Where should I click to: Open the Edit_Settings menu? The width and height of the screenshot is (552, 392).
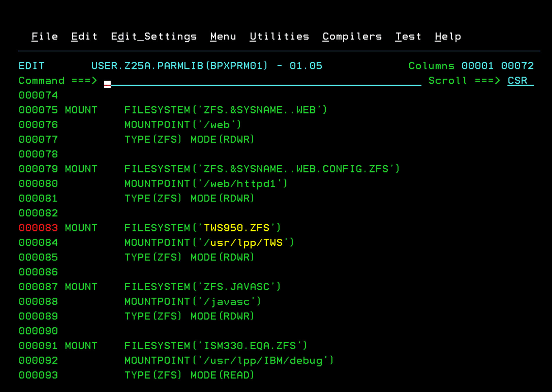(154, 37)
